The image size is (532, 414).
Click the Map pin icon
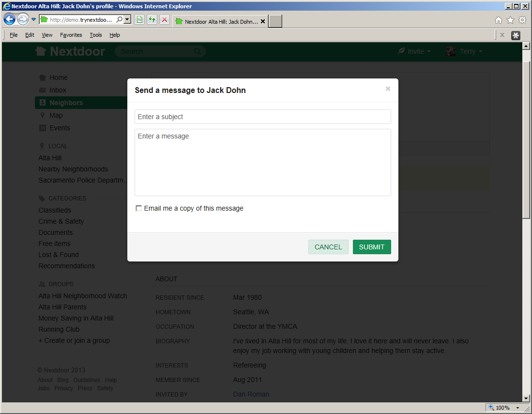[43, 115]
